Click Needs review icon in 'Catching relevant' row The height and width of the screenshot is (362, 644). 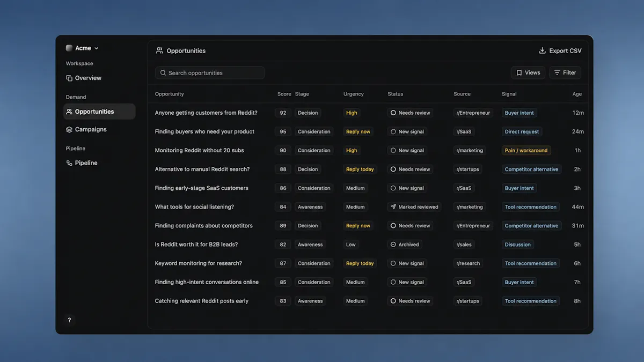pos(393,301)
